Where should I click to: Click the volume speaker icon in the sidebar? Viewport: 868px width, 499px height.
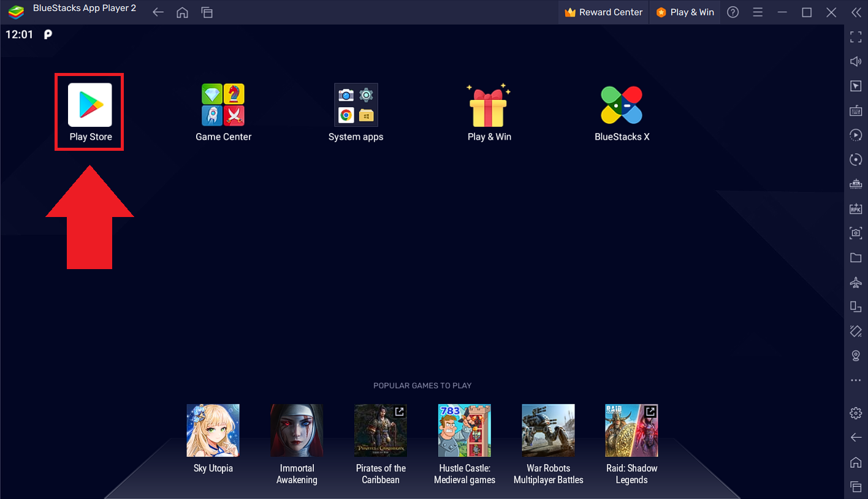coord(856,61)
